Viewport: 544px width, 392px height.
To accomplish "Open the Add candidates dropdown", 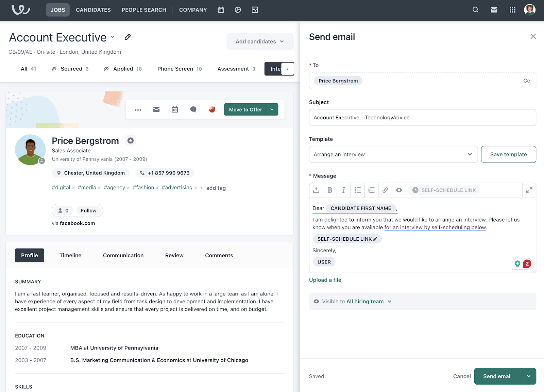I will tap(260, 41).
